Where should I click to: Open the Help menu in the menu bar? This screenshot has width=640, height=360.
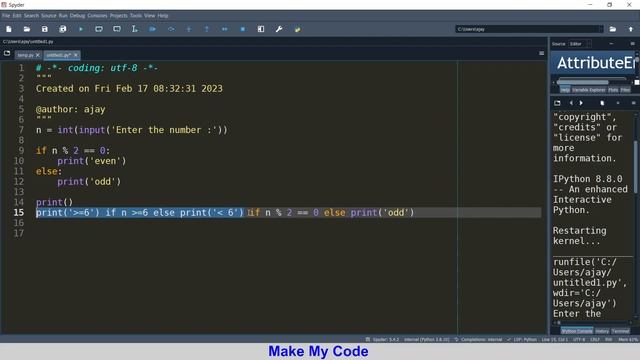coord(163,16)
